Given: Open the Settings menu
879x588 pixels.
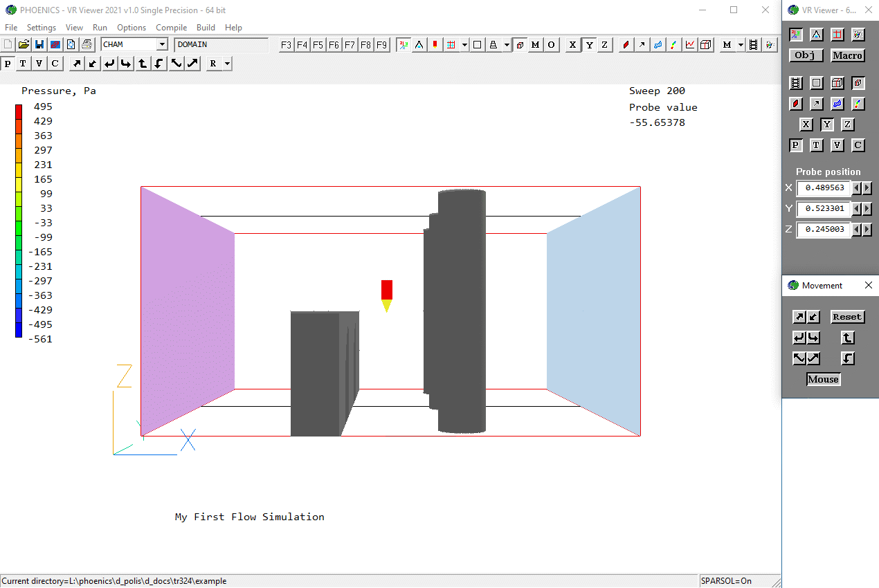Looking at the screenshot, I should click(x=42, y=28).
